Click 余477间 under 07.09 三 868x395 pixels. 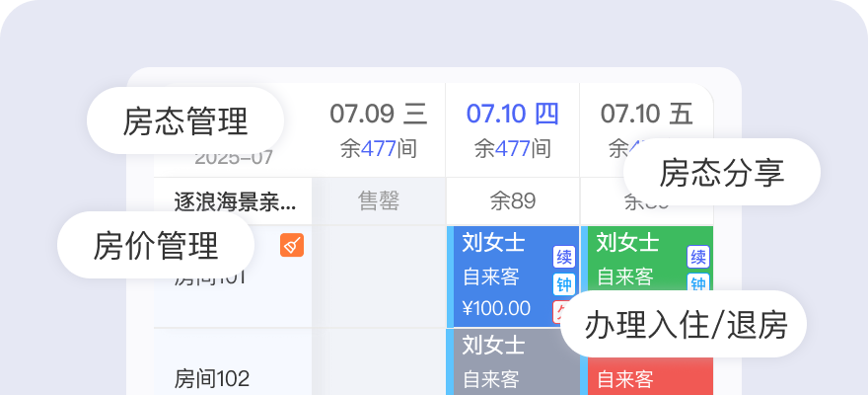pyautogui.click(x=379, y=148)
